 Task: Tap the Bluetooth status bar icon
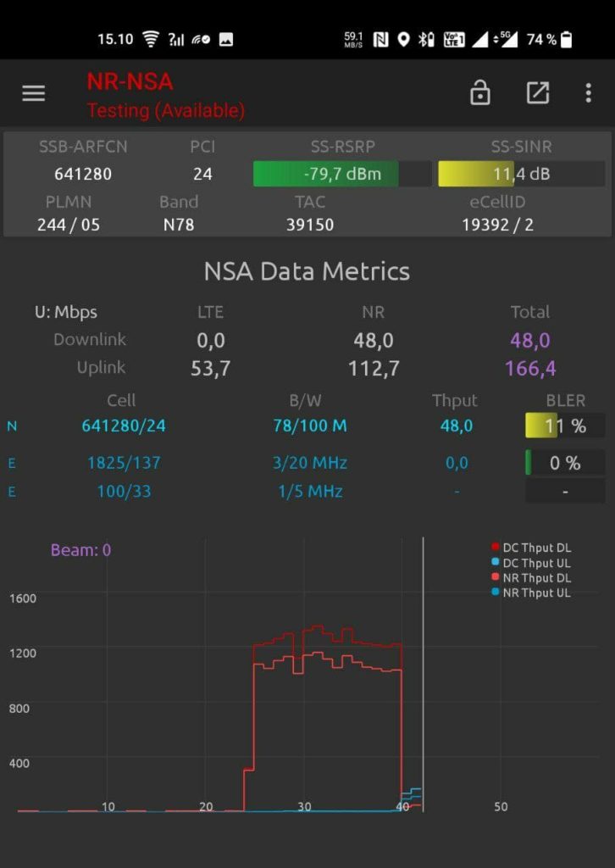(x=426, y=39)
